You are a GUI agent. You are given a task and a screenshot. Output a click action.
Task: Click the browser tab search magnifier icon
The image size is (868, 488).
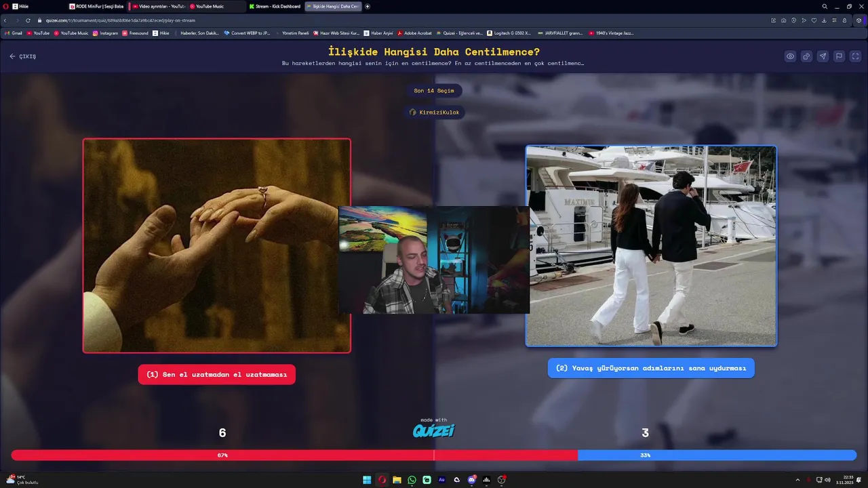point(825,6)
